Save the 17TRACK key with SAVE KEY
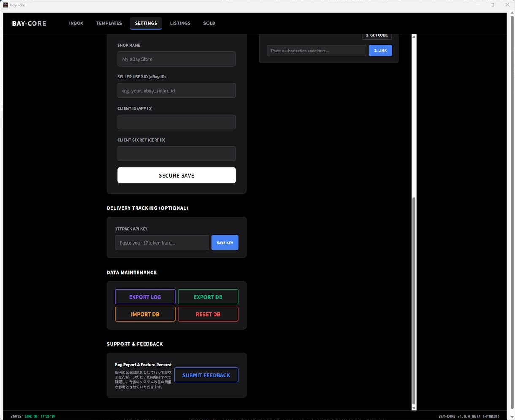 (x=225, y=242)
